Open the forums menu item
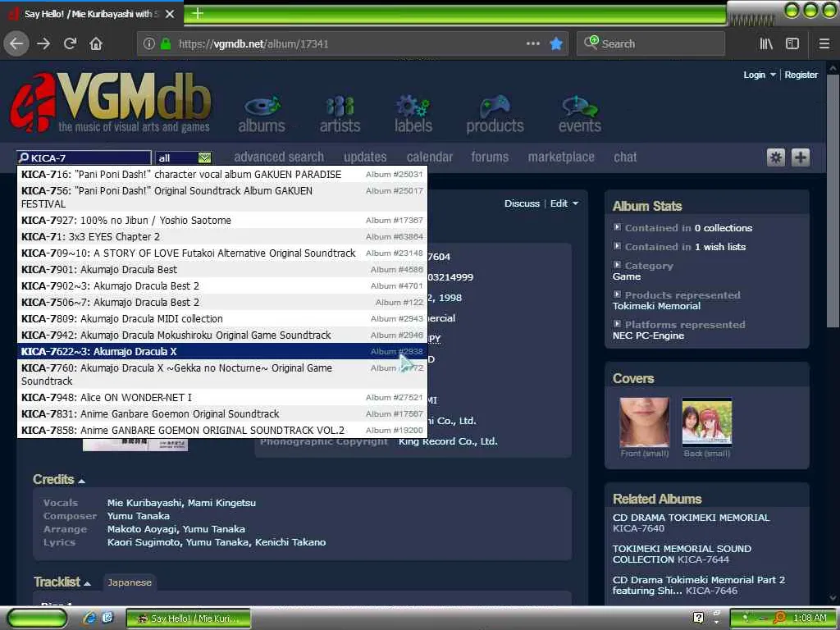This screenshot has height=630, width=840. coord(490,157)
